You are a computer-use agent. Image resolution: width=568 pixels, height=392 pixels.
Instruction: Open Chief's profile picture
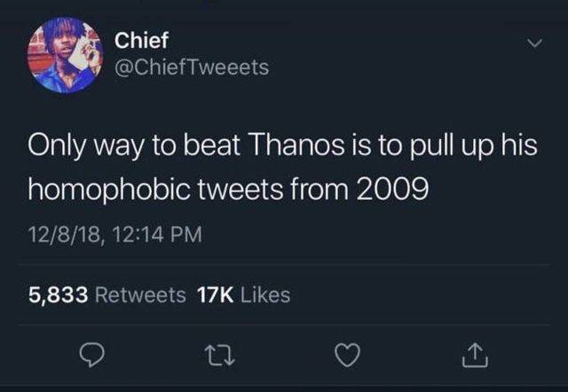67,55
